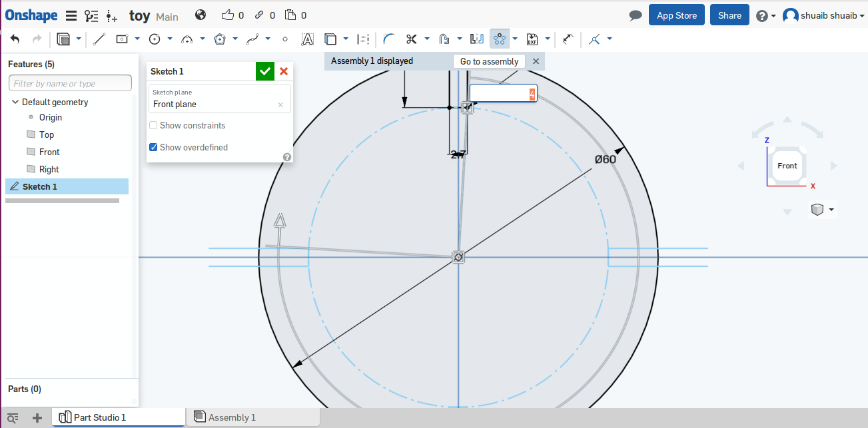The width and height of the screenshot is (868, 428).
Task: Select the Polygon sketch tool
Action: (220, 39)
